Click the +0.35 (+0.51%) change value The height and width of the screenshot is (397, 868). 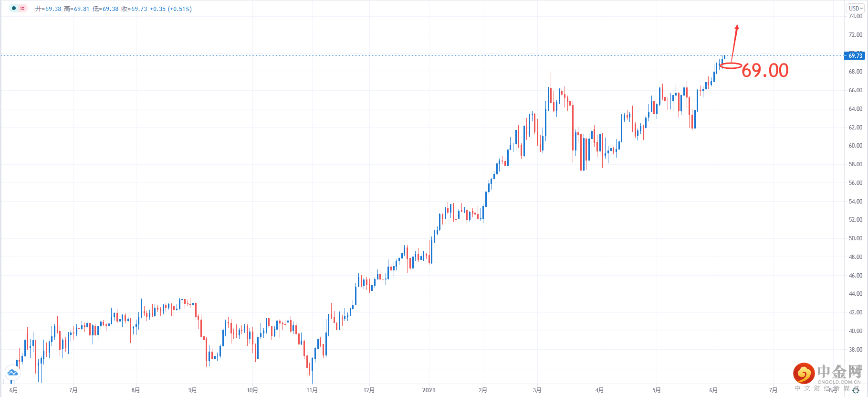171,9
